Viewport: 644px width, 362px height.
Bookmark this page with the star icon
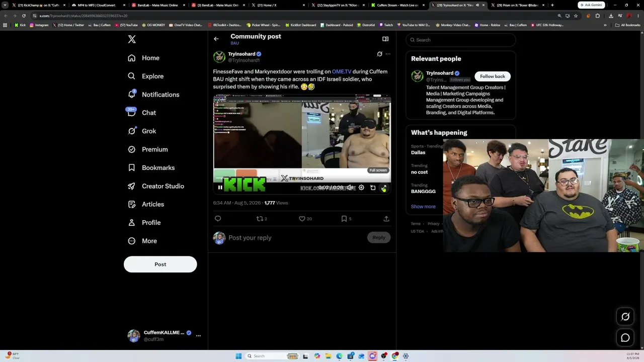pos(576,16)
